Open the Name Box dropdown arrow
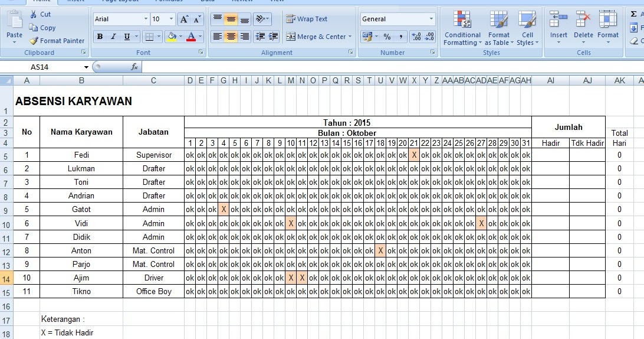Image resolution: width=644 pixels, height=339 pixels. [86, 67]
